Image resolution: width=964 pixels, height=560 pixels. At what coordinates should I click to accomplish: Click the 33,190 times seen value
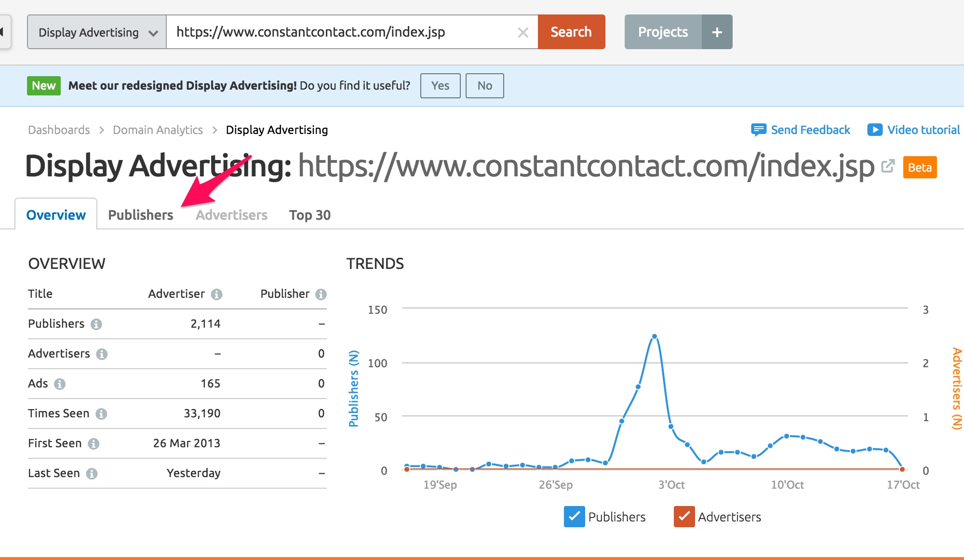tap(202, 413)
